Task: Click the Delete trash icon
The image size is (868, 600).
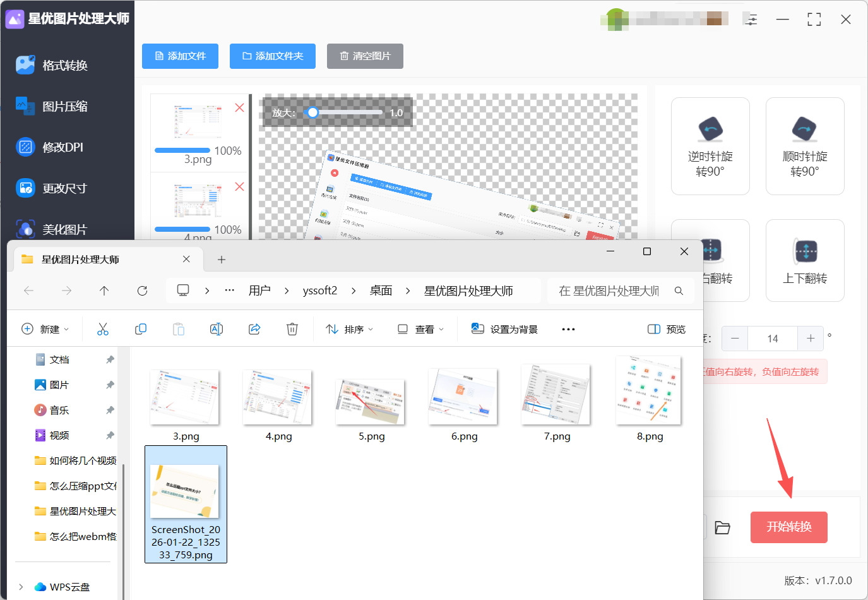Action: coord(292,329)
